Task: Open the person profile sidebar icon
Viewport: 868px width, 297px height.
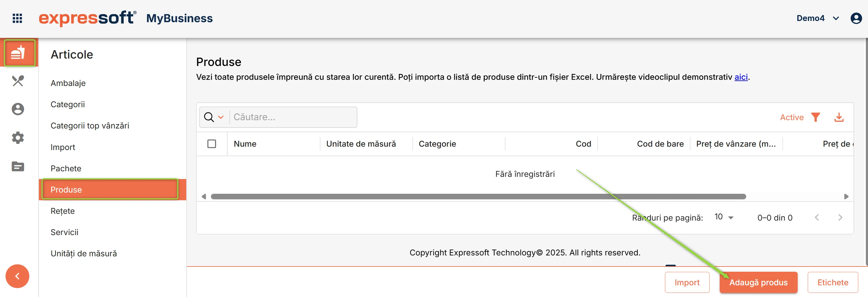Action: click(18, 109)
